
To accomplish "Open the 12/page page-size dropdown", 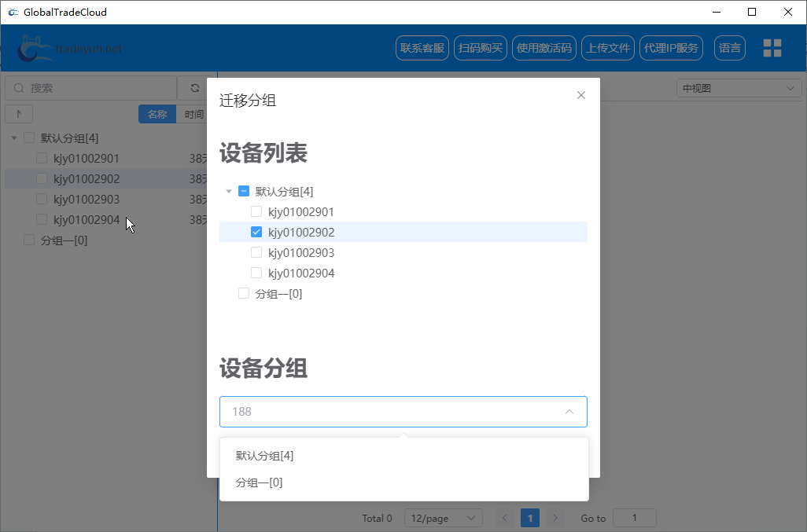I will (443, 518).
